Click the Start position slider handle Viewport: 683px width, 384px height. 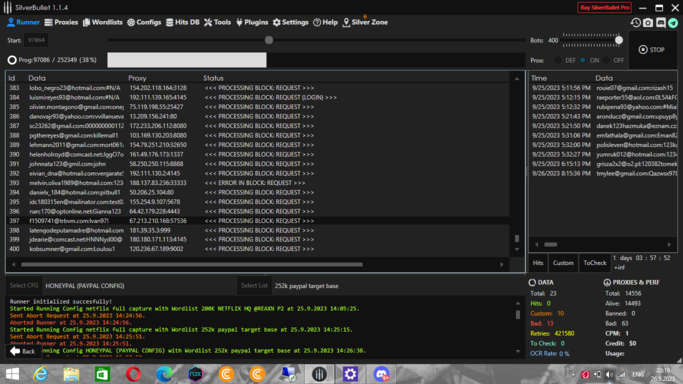click(269, 40)
